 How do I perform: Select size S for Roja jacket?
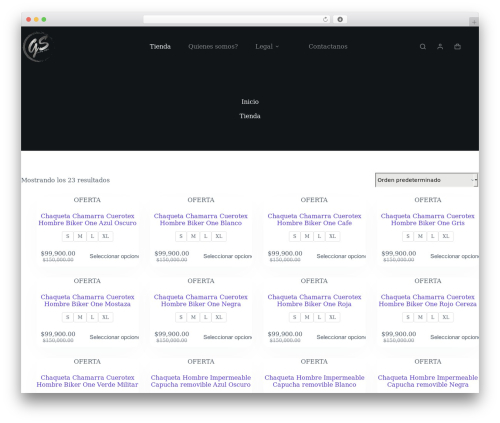coord(295,317)
